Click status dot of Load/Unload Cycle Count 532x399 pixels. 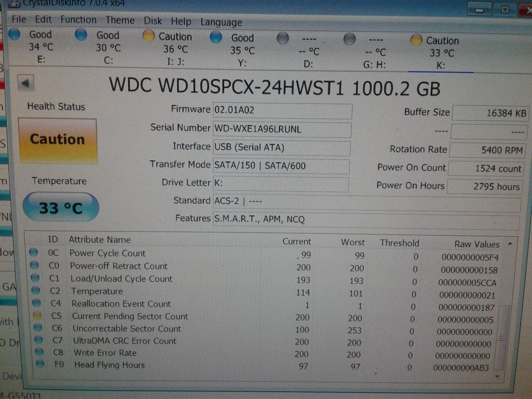(x=35, y=277)
